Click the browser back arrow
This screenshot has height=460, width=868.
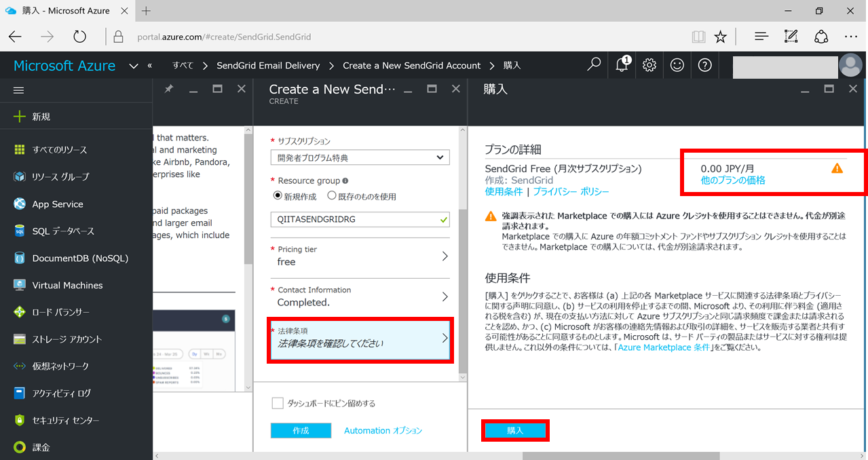[16, 37]
